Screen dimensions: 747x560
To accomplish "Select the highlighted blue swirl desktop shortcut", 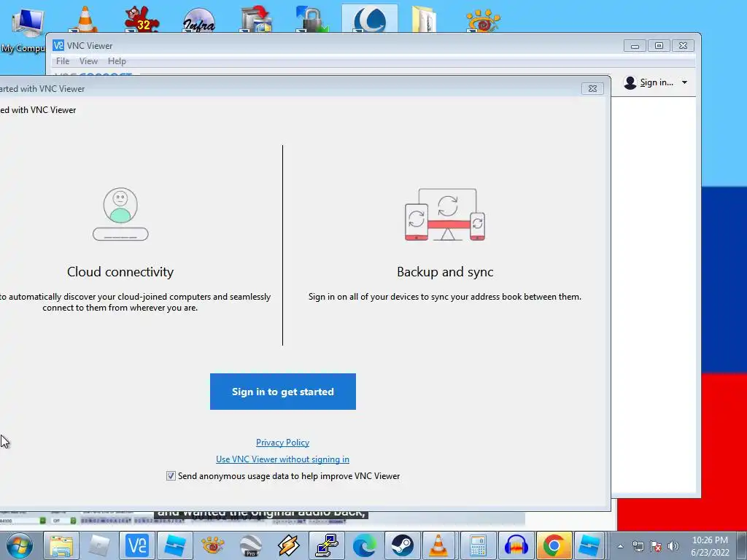I will pos(370,18).
